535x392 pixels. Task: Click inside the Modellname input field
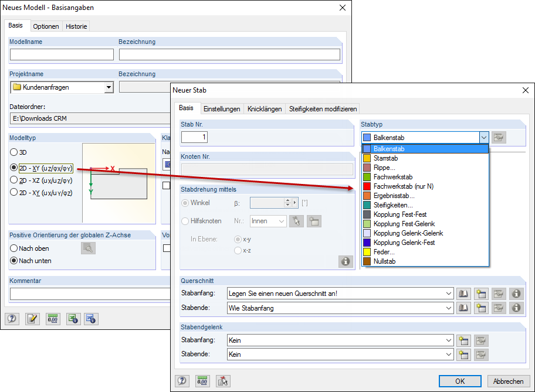pyautogui.click(x=61, y=54)
